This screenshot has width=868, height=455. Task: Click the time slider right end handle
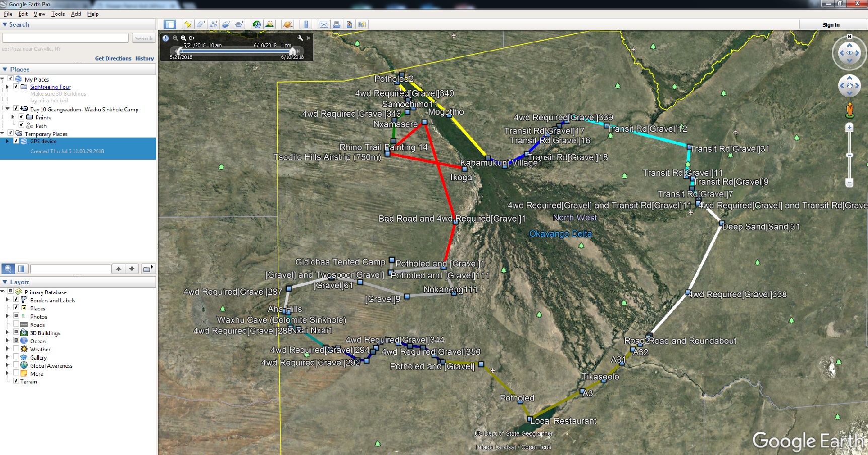[293, 51]
